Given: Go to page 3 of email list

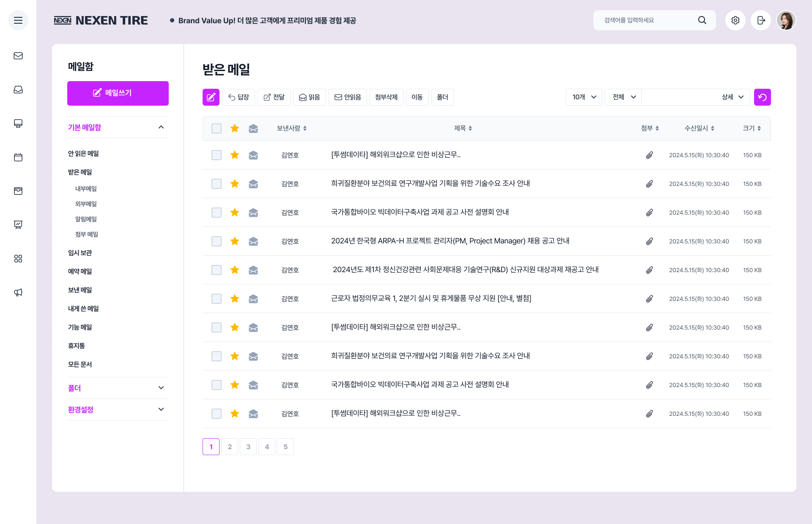Looking at the screenshot, I should [248, 447].
